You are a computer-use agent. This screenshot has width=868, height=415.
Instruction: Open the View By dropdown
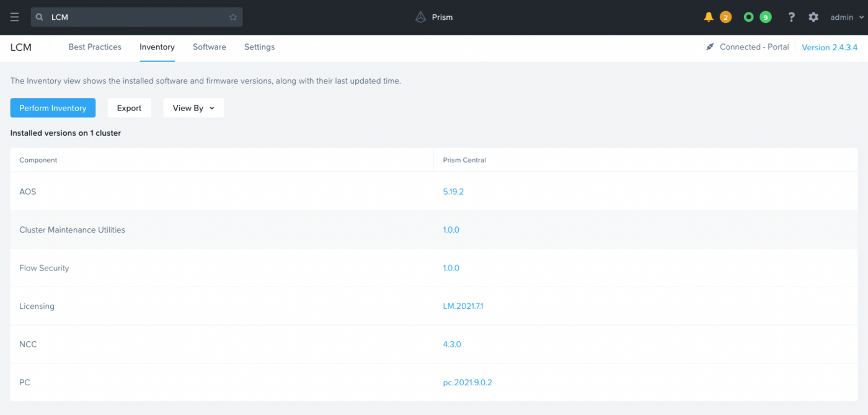point(193,107)
